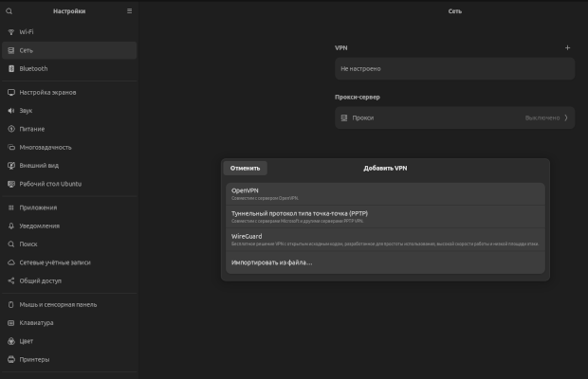Click the Сеть page title
588x379 pixels.
click(x=455, y=11)
